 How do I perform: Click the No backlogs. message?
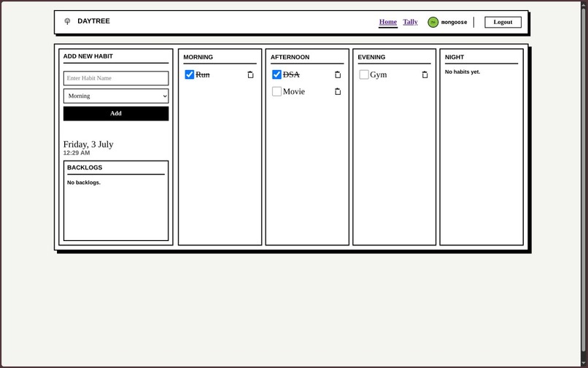[x=84, y=183]
